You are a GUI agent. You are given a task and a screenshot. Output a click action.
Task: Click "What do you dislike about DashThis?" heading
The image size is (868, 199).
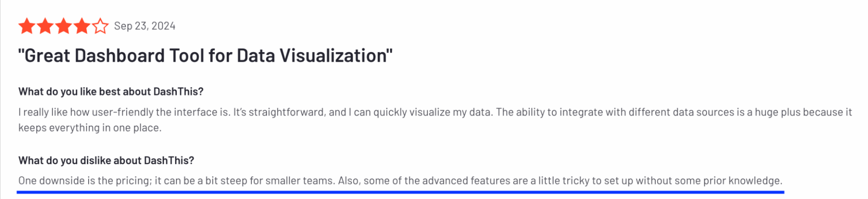[x=106, y=160]
